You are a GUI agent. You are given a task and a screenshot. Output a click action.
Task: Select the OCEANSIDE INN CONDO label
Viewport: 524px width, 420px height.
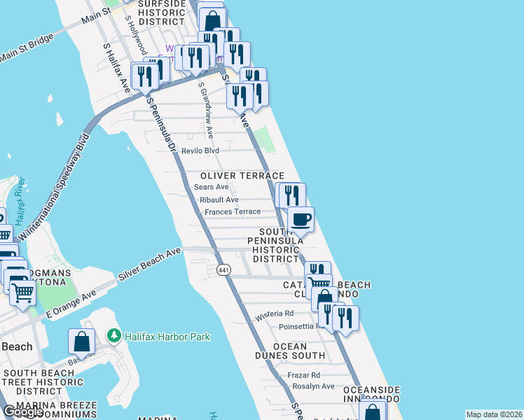371,395
